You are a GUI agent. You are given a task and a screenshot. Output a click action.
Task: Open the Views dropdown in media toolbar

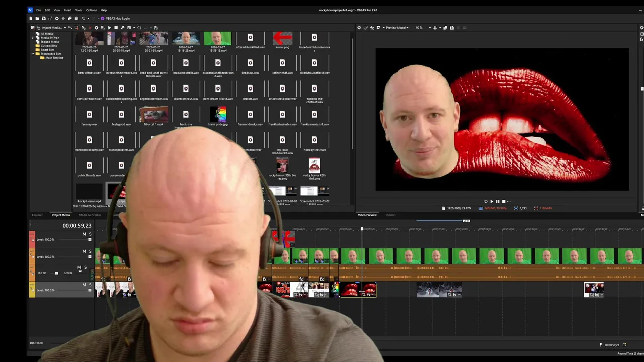click(134, 28)
